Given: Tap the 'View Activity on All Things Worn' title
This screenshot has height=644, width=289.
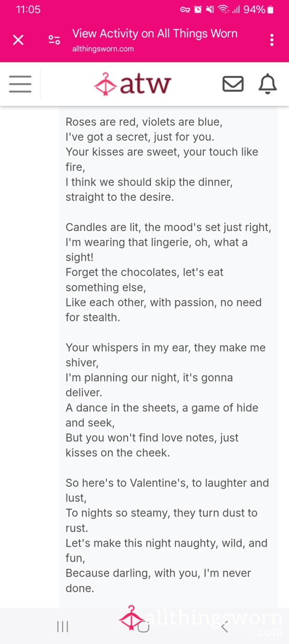Looking at the screenshot, I should coord(155,34).
